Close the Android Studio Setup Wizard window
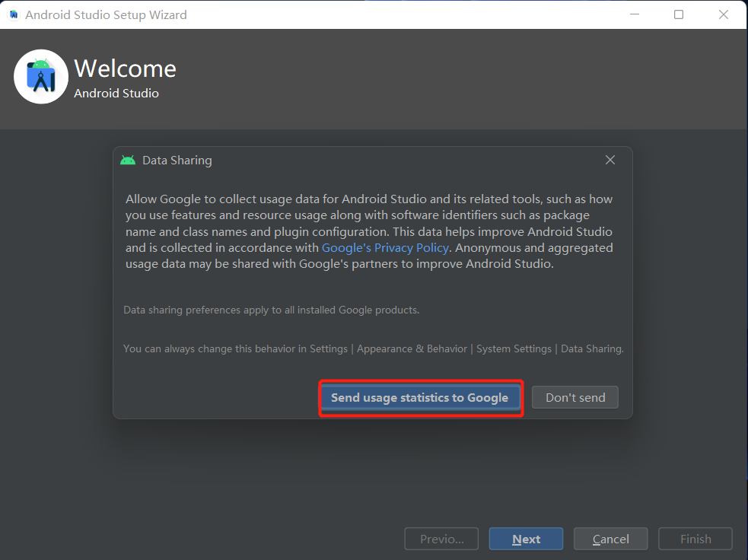 (x=723, y=14)
